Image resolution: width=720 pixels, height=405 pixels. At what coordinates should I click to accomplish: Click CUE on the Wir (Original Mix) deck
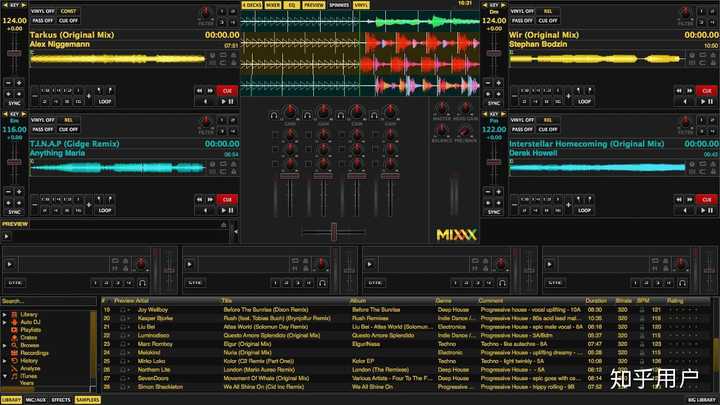(707, 91)
